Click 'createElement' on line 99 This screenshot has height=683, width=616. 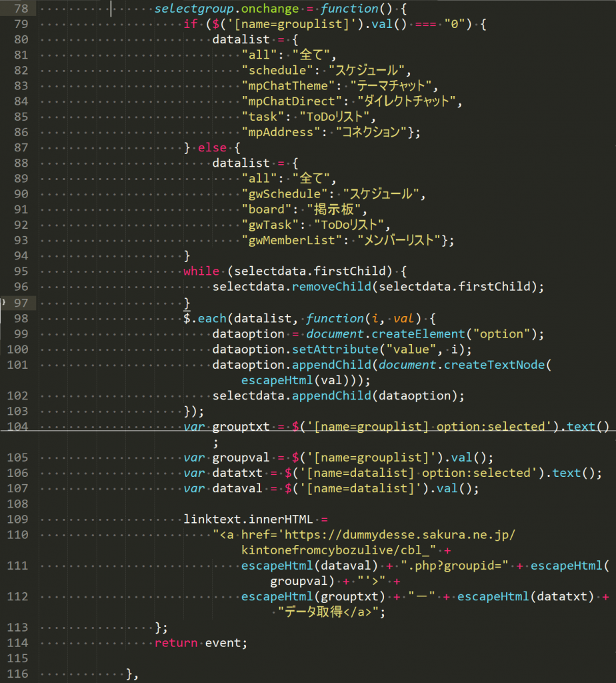click(418, 334)
